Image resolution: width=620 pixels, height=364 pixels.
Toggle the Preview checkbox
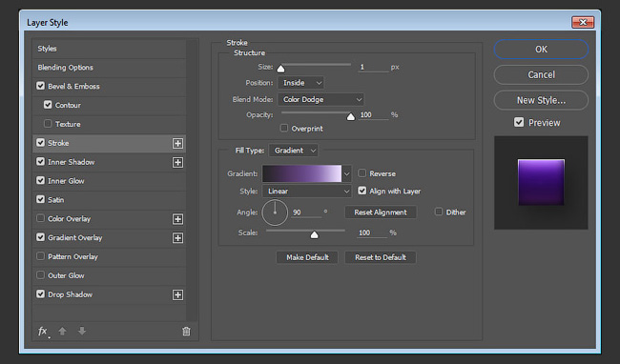(x=519, y=122)
